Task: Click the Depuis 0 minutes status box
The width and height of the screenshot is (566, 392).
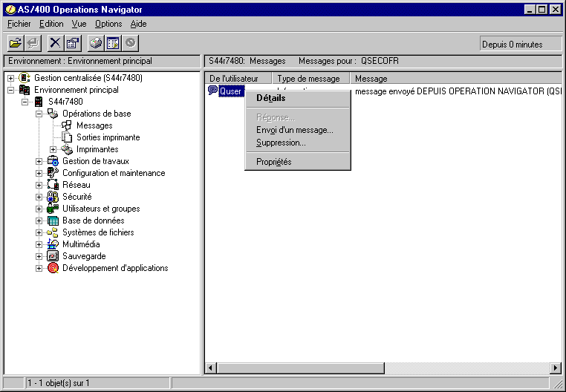Action: pyautogui.click(x=520, y=45)
